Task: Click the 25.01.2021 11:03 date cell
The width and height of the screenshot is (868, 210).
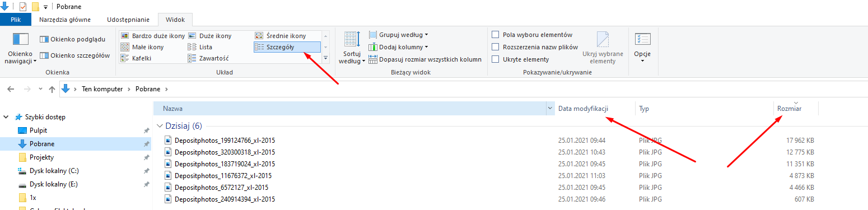Action: point(582,176)
